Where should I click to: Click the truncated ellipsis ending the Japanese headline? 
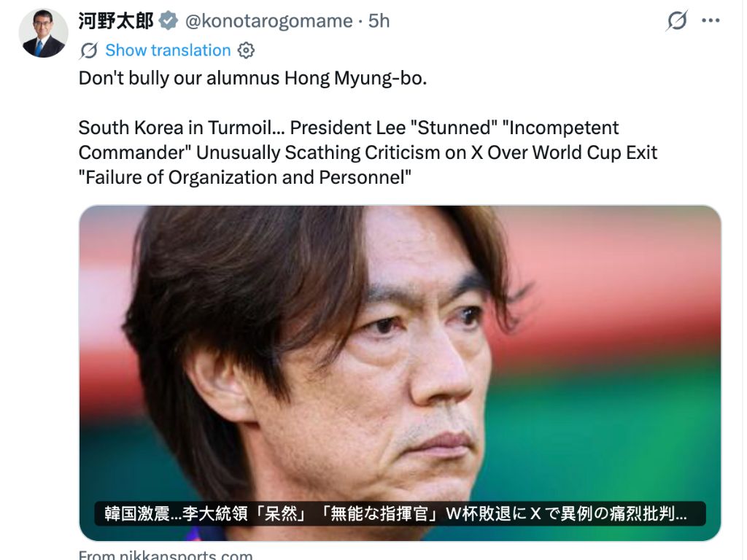click(x=681, y=517)
